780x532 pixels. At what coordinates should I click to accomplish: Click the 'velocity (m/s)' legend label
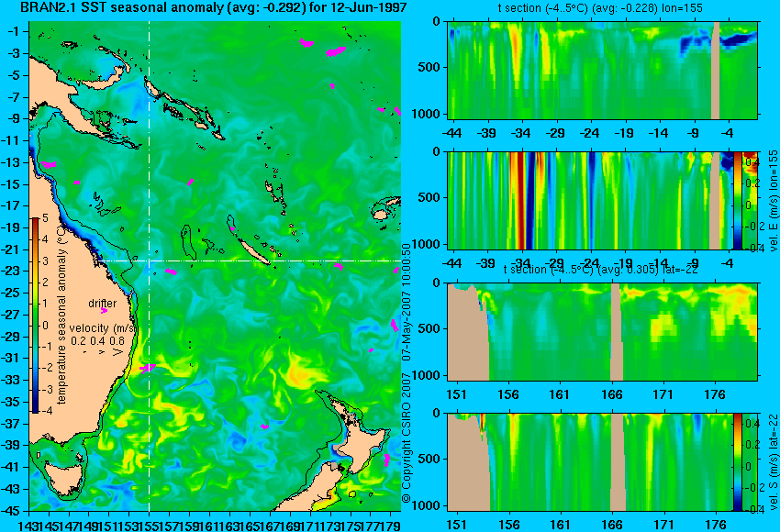tap(103, 328)
